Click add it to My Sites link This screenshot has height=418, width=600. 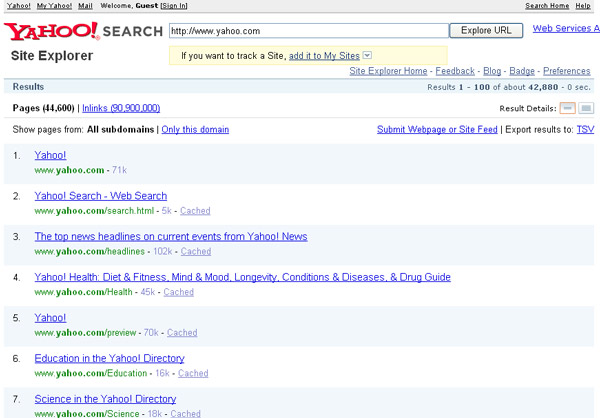324,56
